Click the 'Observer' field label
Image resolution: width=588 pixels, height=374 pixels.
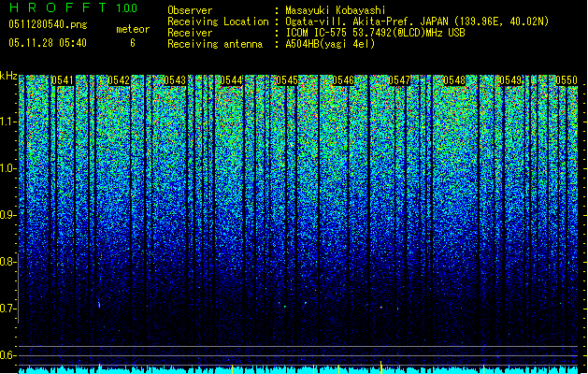click(190, 10)
